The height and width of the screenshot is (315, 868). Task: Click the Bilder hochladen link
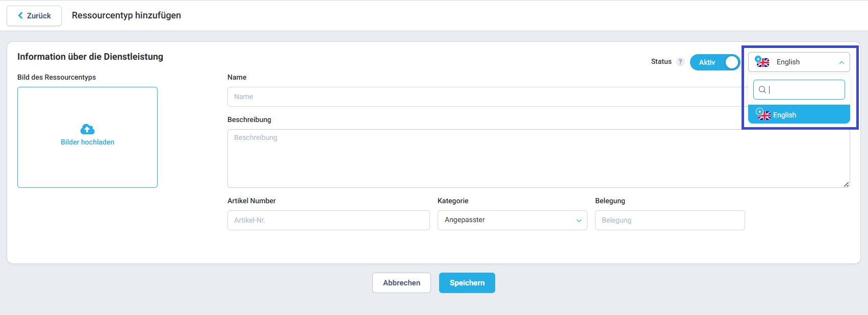click(x=88, y=142)
